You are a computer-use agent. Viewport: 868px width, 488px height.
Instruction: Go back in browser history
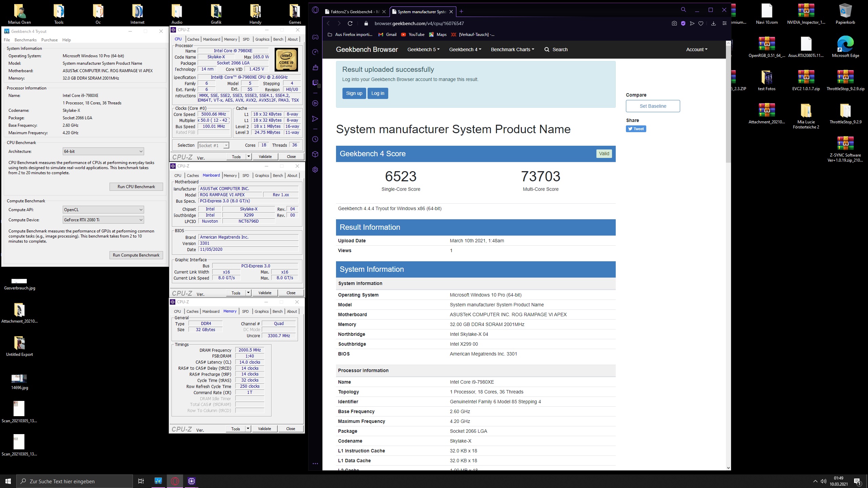[328, 23]
